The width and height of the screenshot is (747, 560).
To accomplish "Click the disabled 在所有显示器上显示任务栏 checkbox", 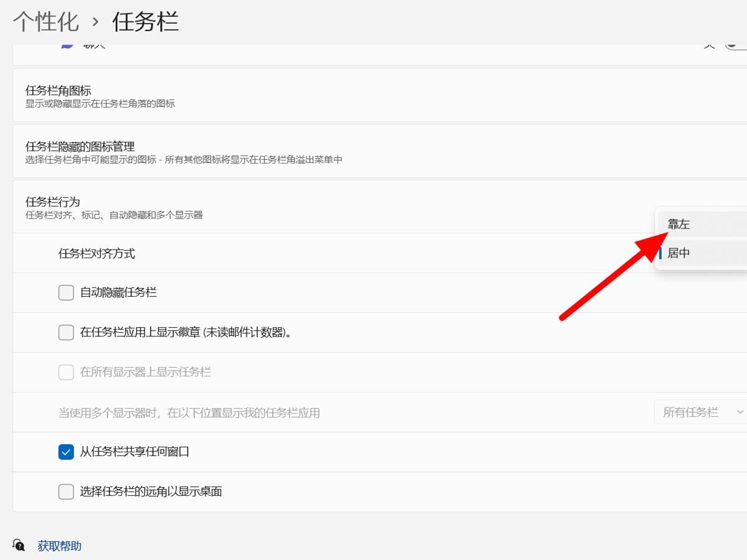I will 66,372.
